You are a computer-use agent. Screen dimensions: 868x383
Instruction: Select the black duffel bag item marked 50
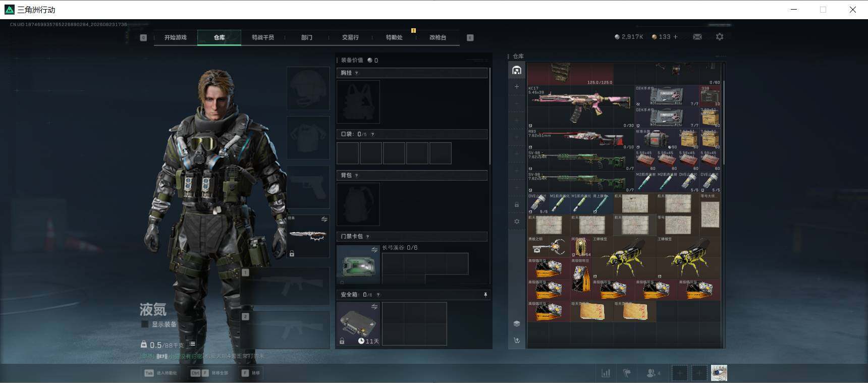[x=657, y=139]
